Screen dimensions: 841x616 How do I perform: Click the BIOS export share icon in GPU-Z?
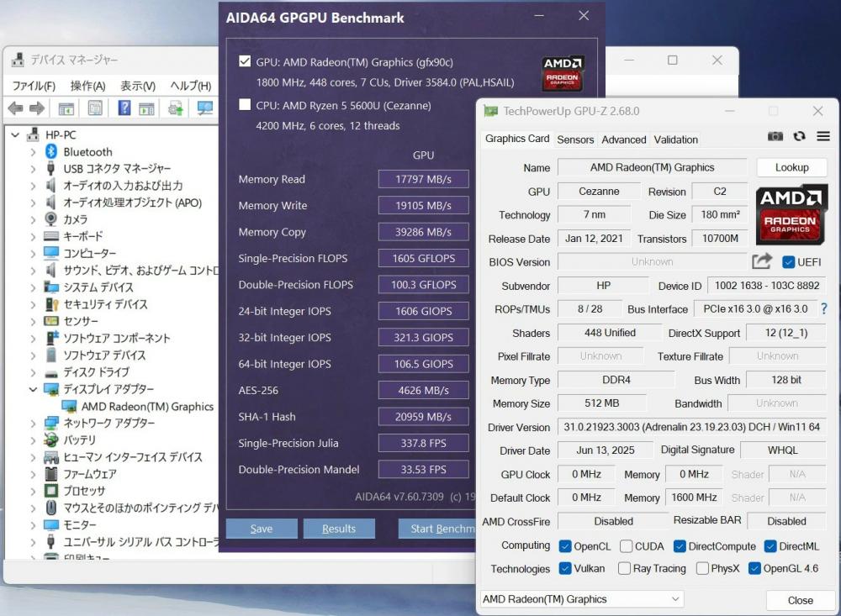[762, 261]
